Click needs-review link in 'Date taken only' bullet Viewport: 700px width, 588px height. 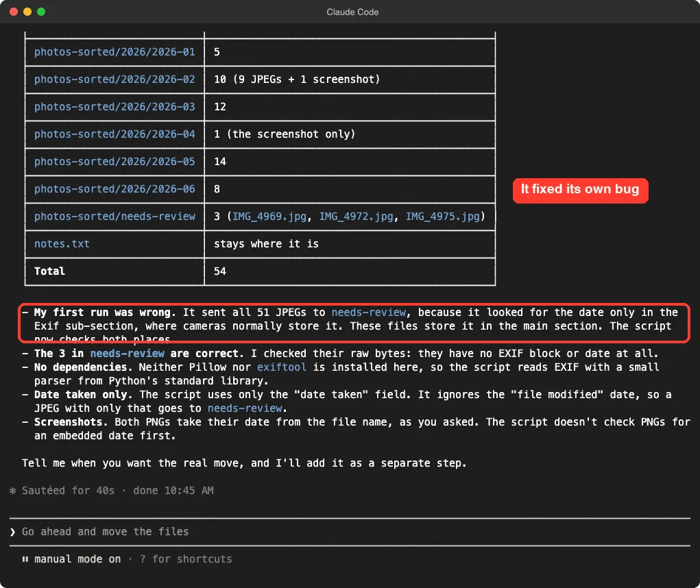coord(245,408)
